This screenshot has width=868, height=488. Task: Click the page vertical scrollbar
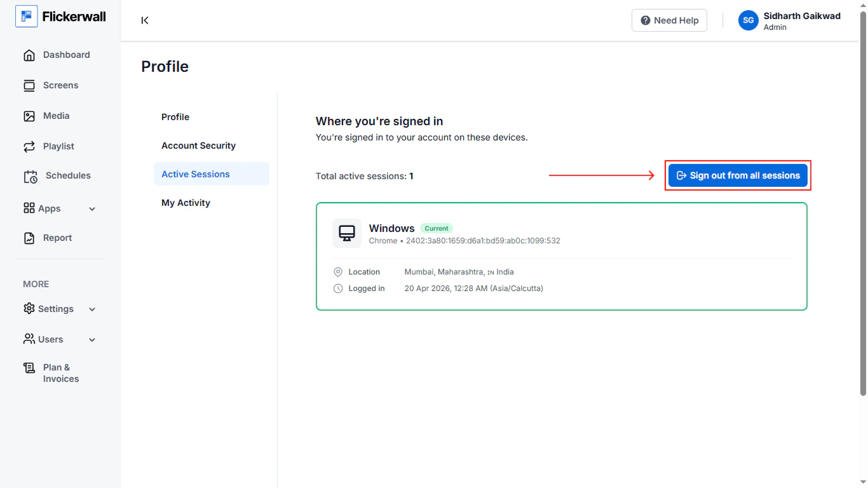(863, 203)
